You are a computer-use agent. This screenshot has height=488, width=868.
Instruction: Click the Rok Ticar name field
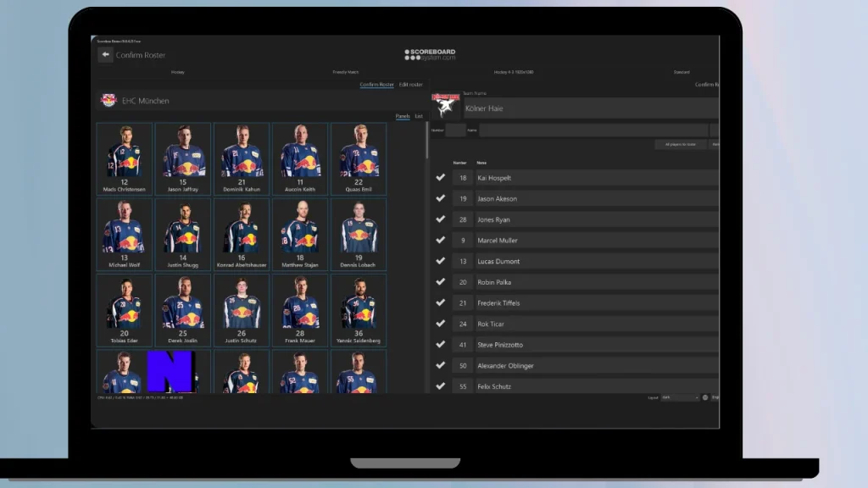tap(598, 324)
